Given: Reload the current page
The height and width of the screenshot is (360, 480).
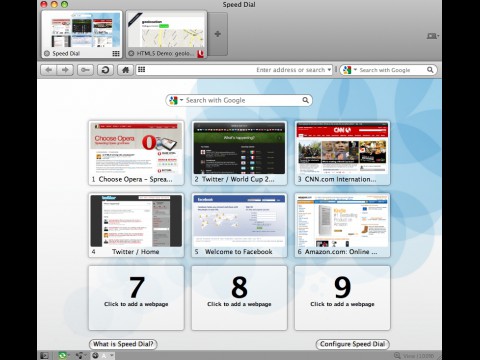Looking at the screenshot, I should pos(105,70).
